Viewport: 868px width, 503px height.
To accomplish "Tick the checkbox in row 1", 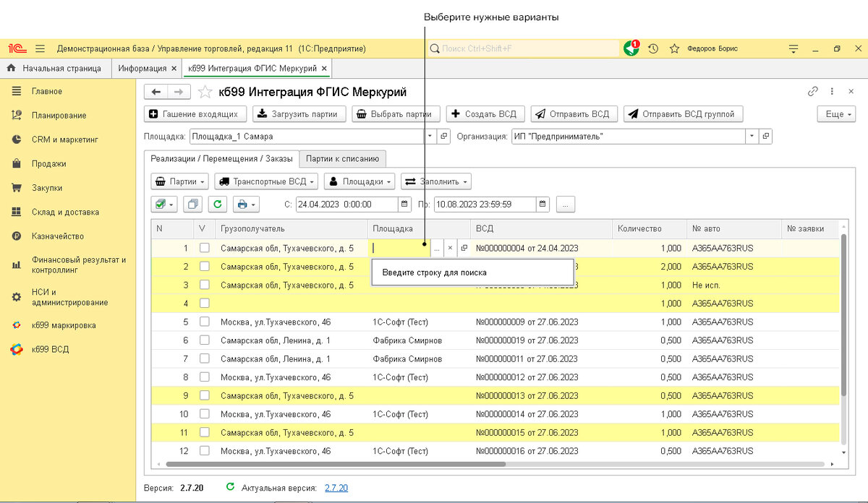I will click(x=205, y=248).
